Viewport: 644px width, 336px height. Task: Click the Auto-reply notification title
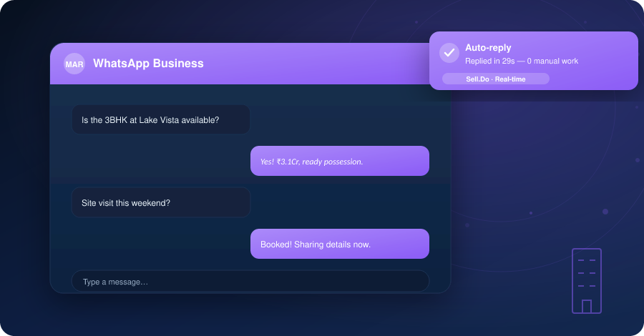(x=488, y=48)
